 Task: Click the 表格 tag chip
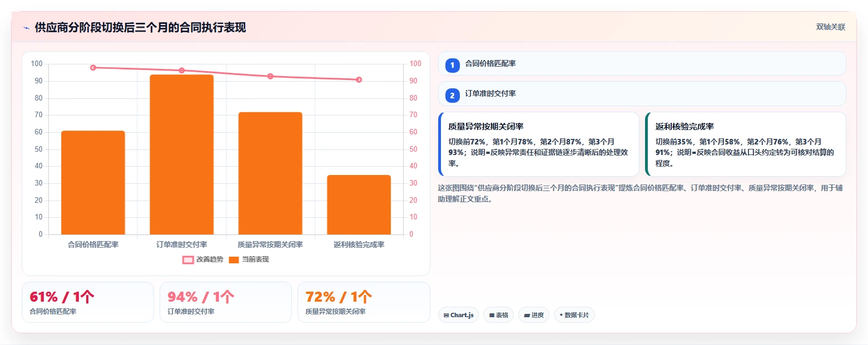coord(498,315)
